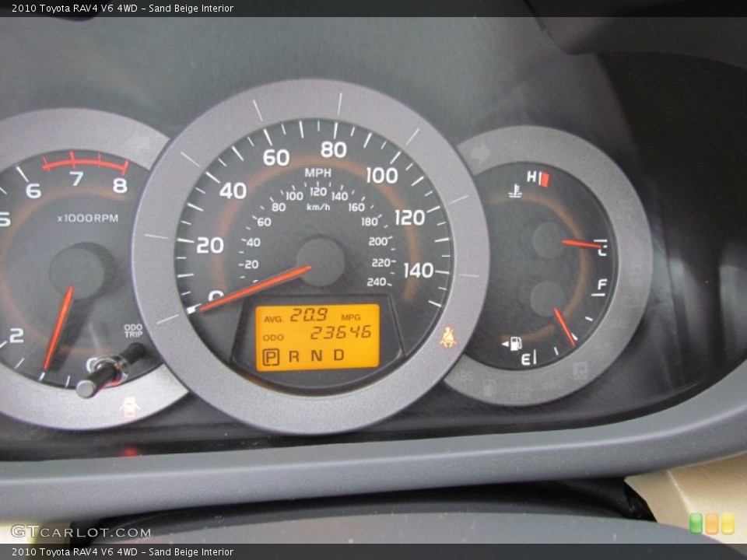747x560 pixels.
Task: Click the top caption 2010 Toyota RAV4 V6 4WD
Action: [75, 8]
